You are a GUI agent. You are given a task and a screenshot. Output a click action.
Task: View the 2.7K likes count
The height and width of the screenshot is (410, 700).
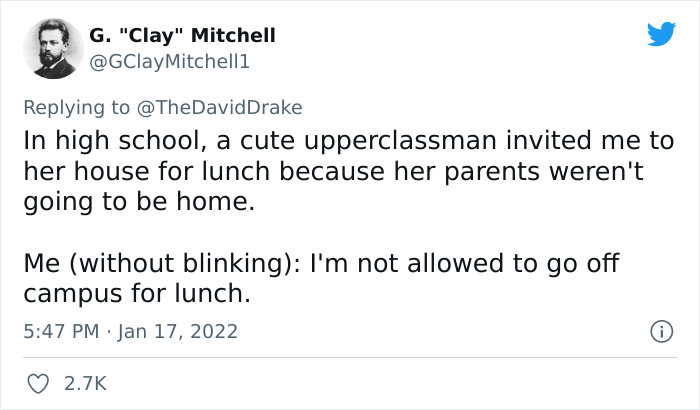point(84,383)
